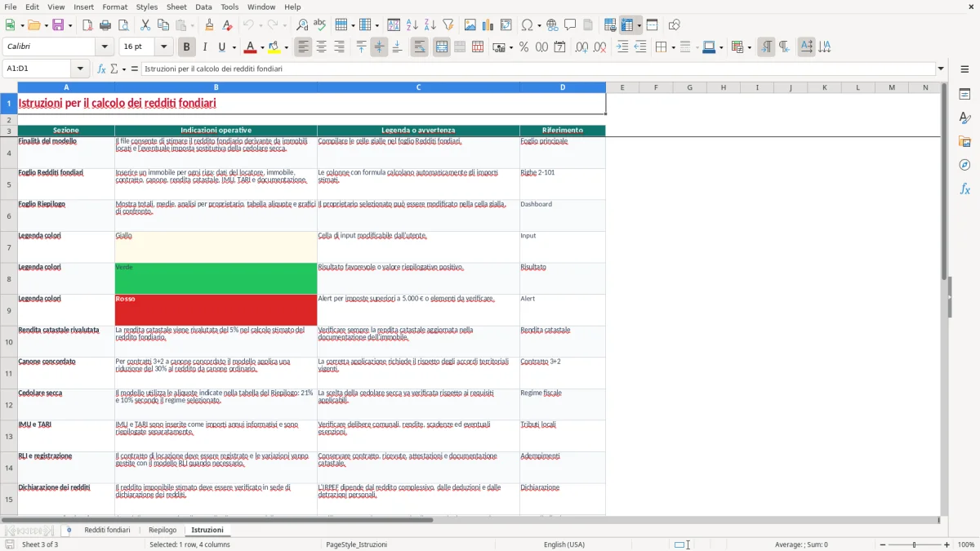Open the Borders dropdown arrow
980x551 pixels.
pos(672,47)
